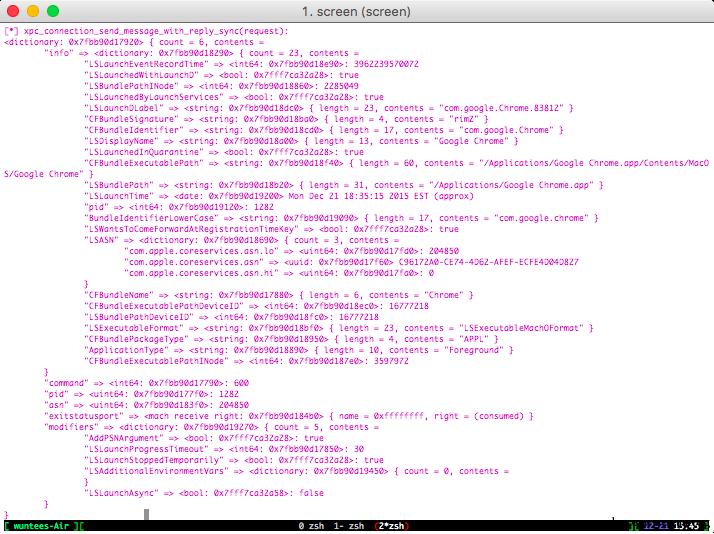Select the active '2*zsh' tmux window
Viewport: 714px width, 534px height.
tap(392, 526)
